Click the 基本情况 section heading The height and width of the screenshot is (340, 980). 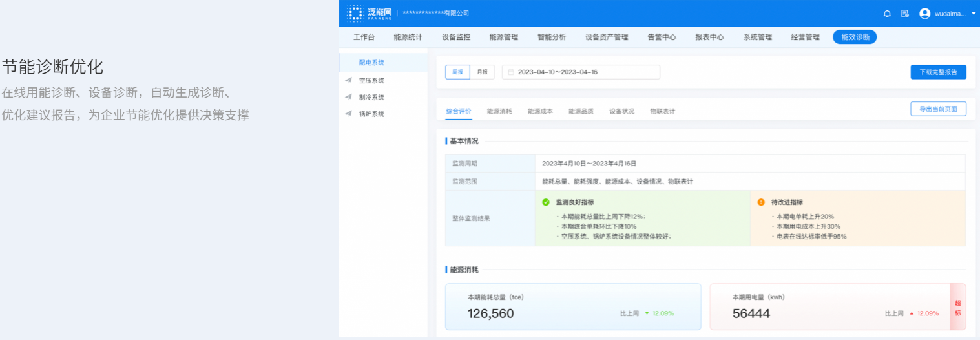[x=464, y=141]
